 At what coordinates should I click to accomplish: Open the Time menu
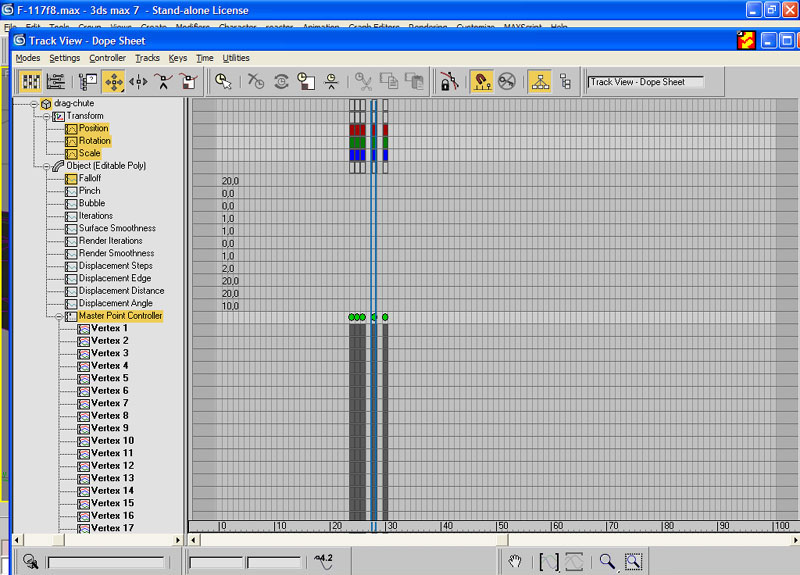(x=205, y=58)
